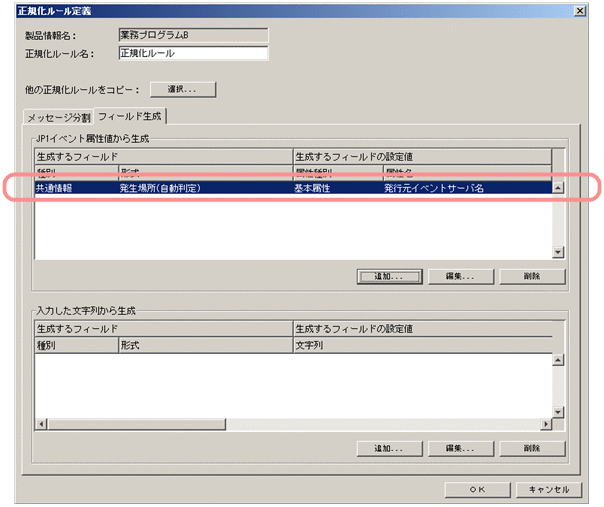Click 生成するフィールドの設定値 header in upper table
The height and width of the screenshot is (507, 604).
[x=423, y=157]
